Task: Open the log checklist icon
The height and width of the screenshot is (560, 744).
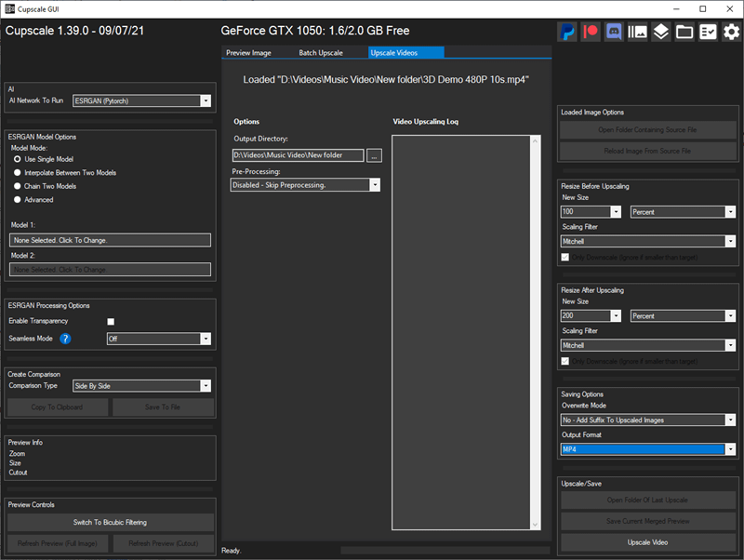Action: point(708,32)
